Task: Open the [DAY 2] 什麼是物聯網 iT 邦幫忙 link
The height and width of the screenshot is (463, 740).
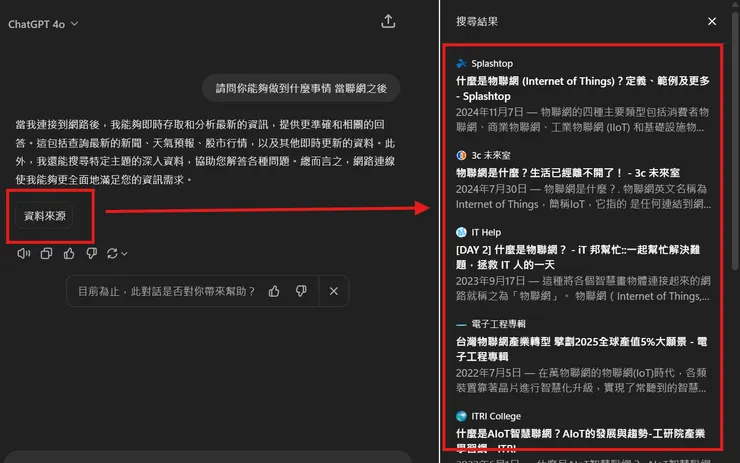Action: [578, 257]
